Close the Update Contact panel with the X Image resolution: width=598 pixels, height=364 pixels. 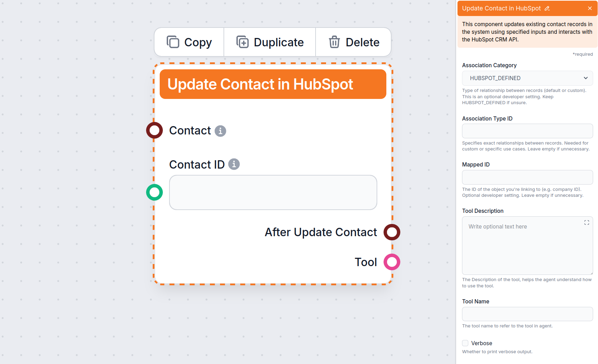(590, 8)
